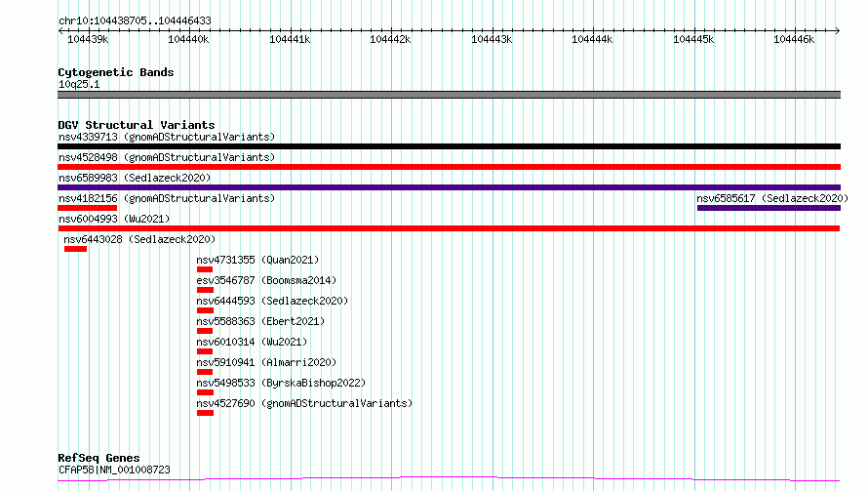Open the lower nsv4527690 gnomAD label
Screen dimensions: 868x491
tap(304, 403)
